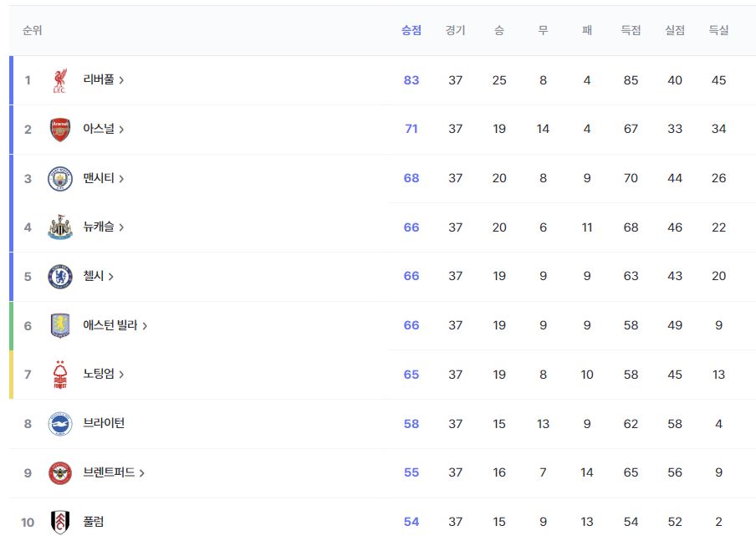The width and height of the screenshot is (756, 546).
Task: Open chevron next to 애스턴 빌라
Action: click(x=145, y=326)
